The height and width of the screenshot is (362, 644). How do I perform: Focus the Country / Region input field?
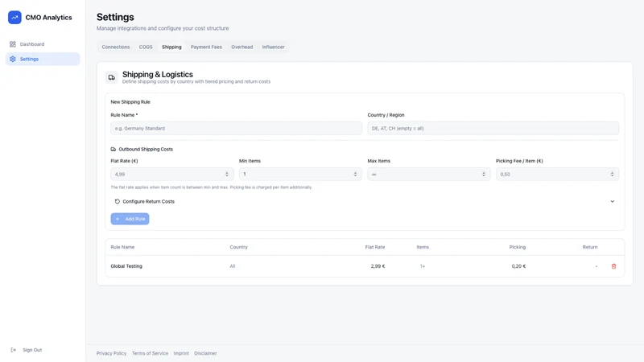[493, 128]
